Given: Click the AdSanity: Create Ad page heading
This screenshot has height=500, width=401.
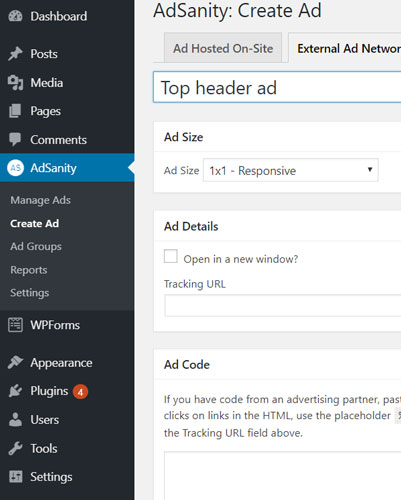Looking at the screenshot, I should pyautogui.click(x=237, y=10).
